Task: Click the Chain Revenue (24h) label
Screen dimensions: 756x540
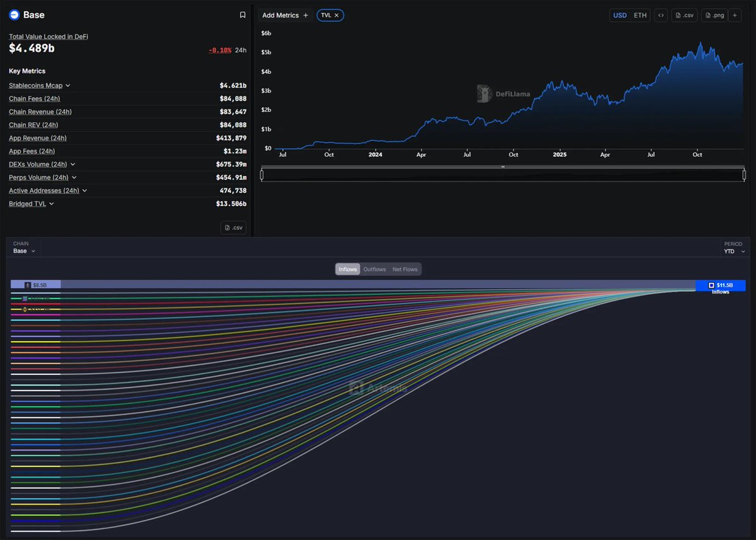Action: tap(40, 112)
